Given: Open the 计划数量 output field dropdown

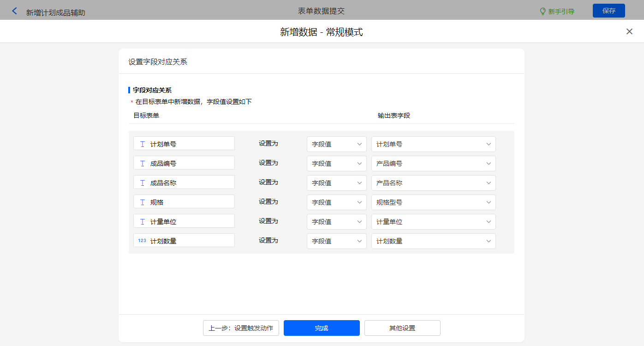Looking at the screenshot, I should point(433,241).
